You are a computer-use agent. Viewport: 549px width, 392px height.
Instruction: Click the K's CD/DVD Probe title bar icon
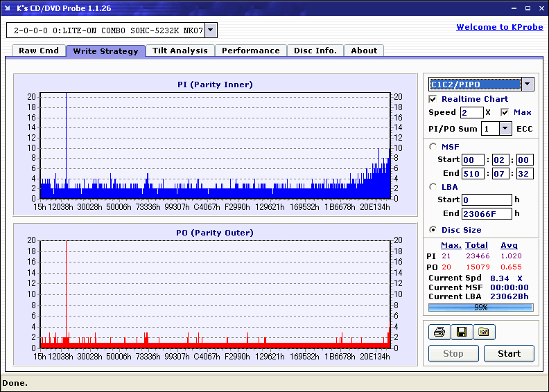(x=8, y=8)
